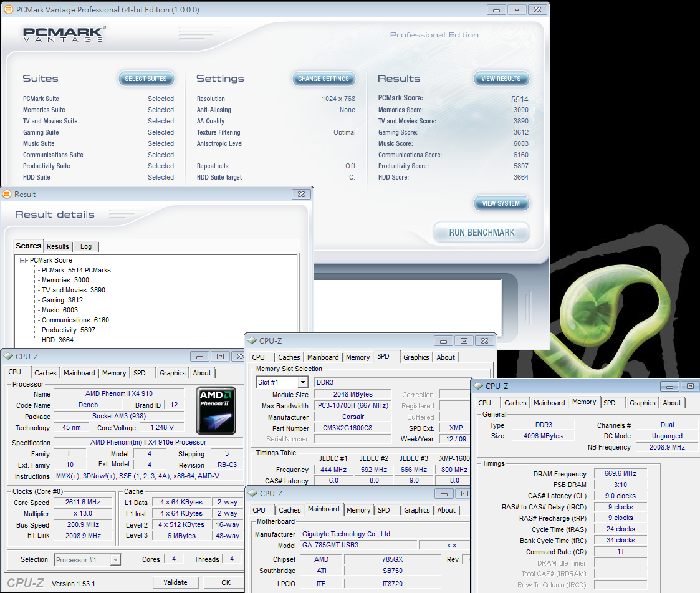The image size is (700, 593).
Task: Minimize the CPU-Z Memory window
Action: point(669,387)
